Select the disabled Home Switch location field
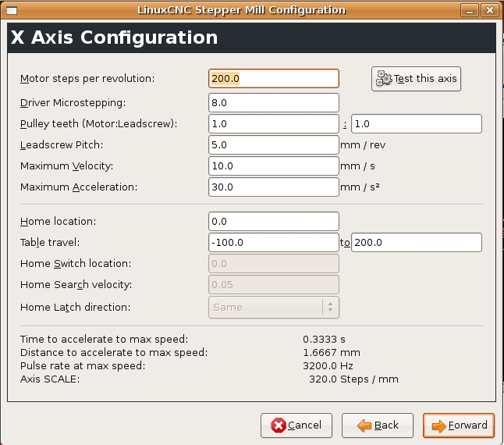 (274, 264)
